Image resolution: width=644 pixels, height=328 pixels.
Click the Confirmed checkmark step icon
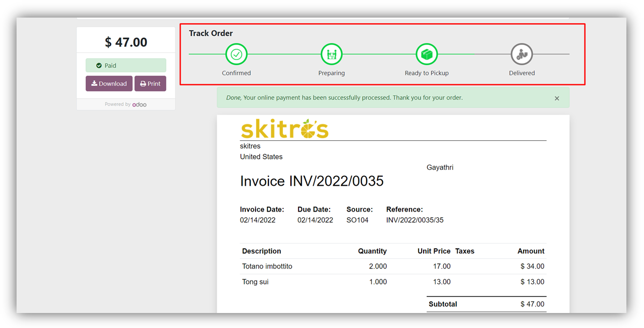click(x=236, y=54)
